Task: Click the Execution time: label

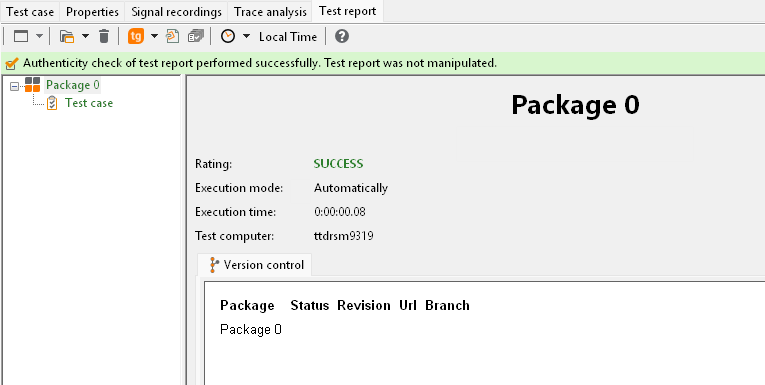Action: pos(236,212)
